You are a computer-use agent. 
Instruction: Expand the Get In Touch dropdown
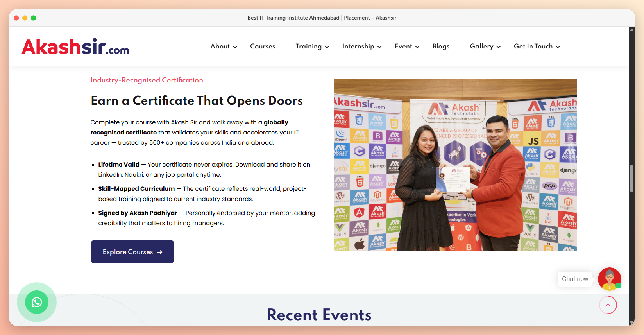point(537,47)
